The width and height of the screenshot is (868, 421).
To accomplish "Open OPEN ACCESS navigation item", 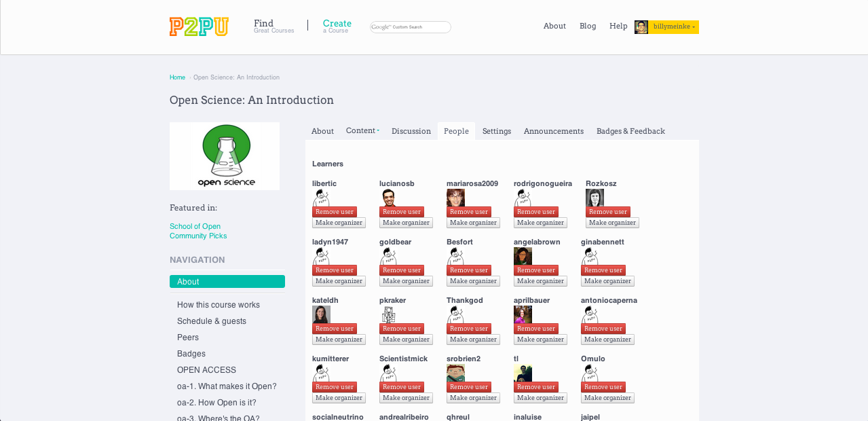I will [206, 370].
